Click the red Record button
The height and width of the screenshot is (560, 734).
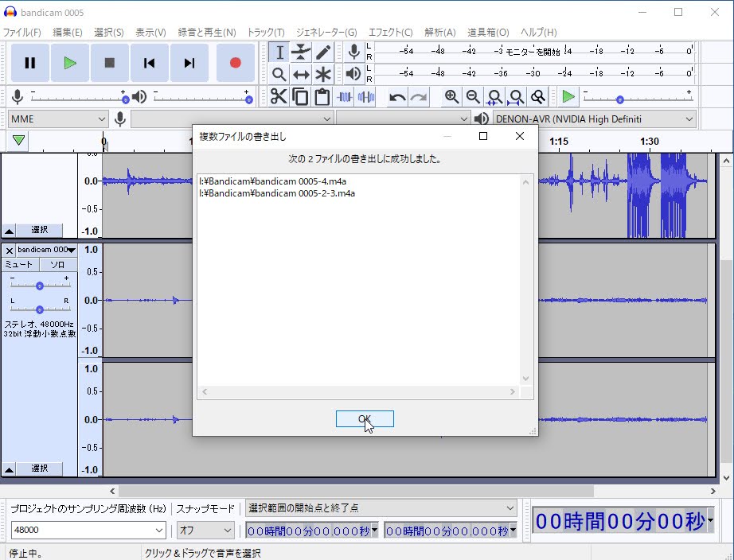(235, 63)
